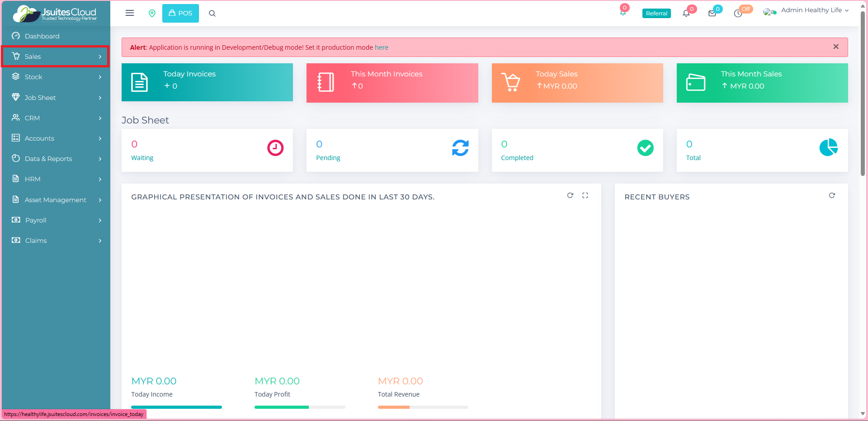The image size is (868, 421).
Task: Open the search magnifier icon
Action: (x=212, y=14)
